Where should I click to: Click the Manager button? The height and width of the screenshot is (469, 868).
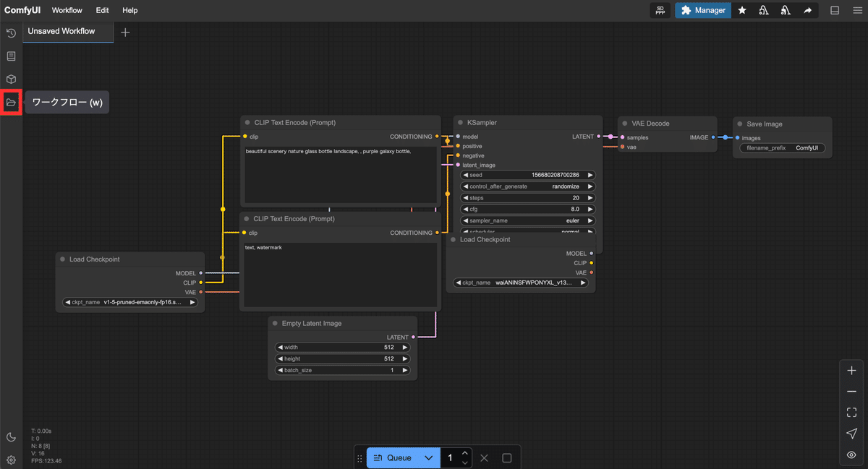tap(703, 10)
